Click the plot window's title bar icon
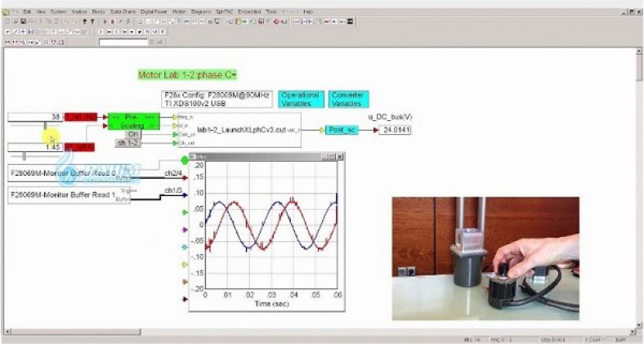 pos(194,157)
